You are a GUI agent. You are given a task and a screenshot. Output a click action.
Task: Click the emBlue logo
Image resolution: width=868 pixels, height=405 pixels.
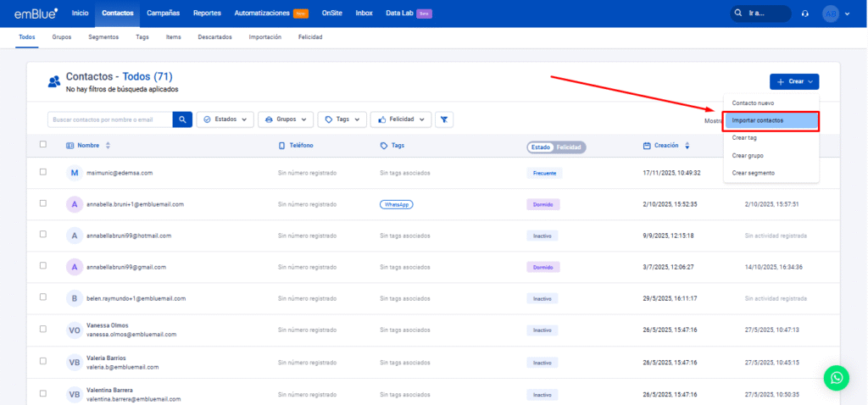pyautogui.click(x=34, y=14)
